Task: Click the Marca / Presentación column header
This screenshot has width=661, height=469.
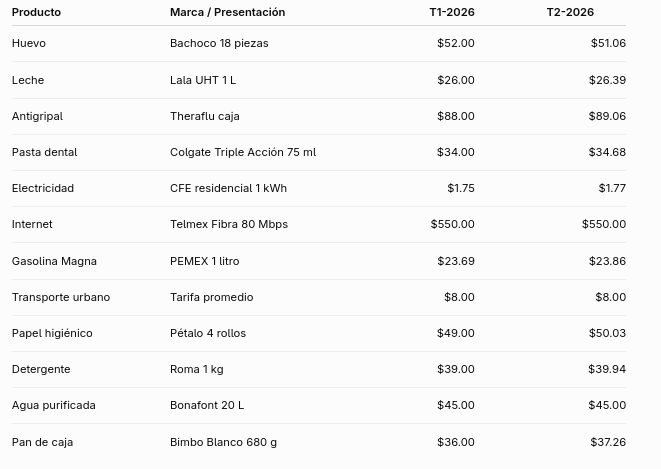Action: 228,12
